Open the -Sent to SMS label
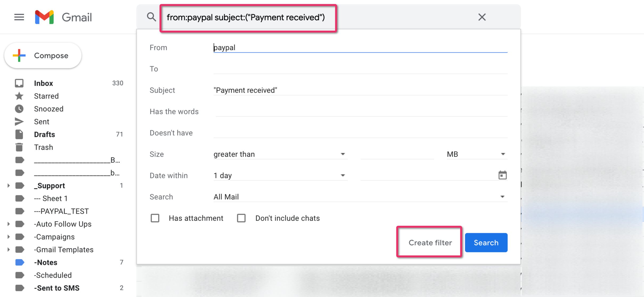This screenshot has width=644, height=297. coord(57,288)
